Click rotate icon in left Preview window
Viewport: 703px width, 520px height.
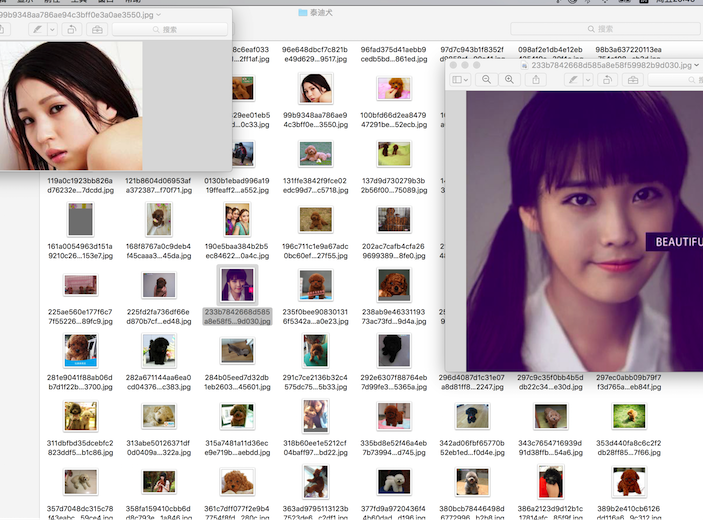[71, 30]
